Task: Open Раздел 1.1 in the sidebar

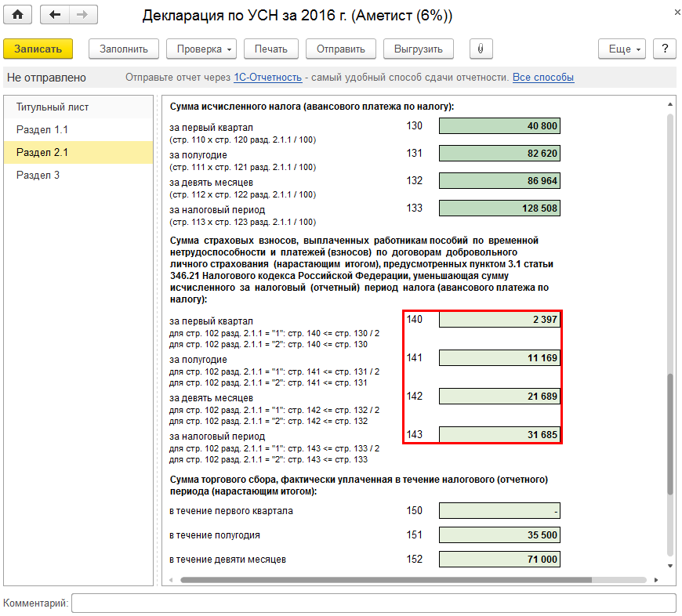Action: (x=78, y=129)
